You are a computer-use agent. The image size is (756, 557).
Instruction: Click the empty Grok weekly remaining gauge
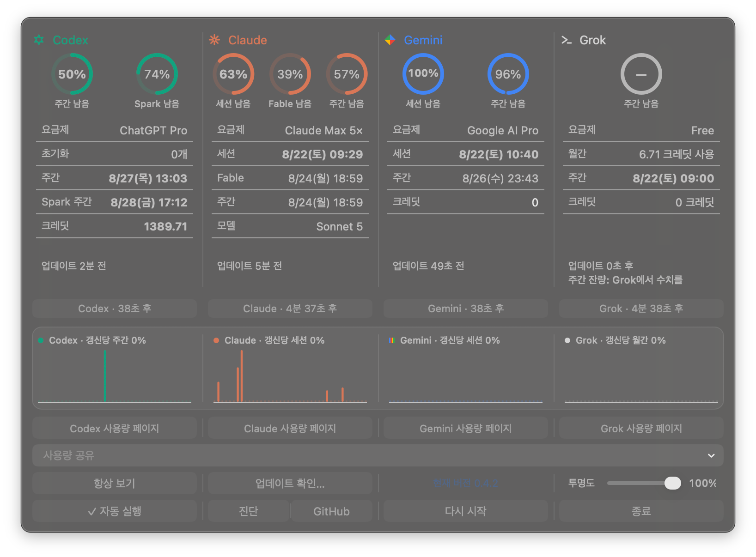click(x=641, y=74)
